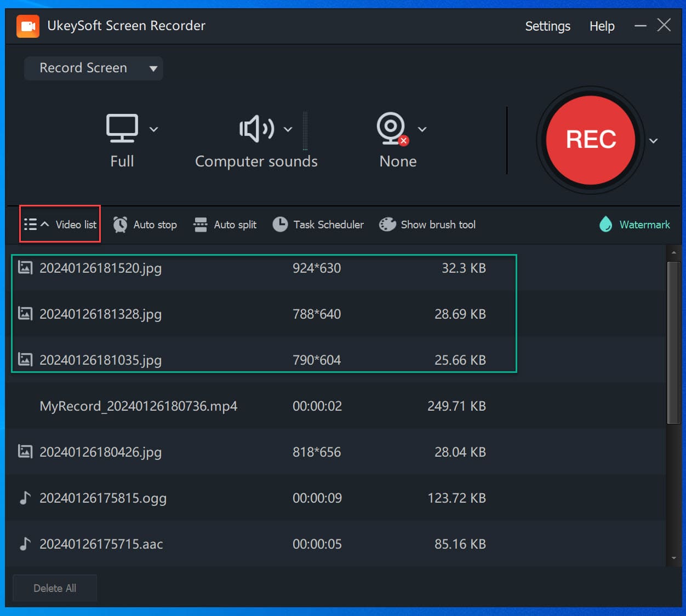
Task: Select MyRecord_20240126180736.mp4 recording
Action: pos(335,406)
